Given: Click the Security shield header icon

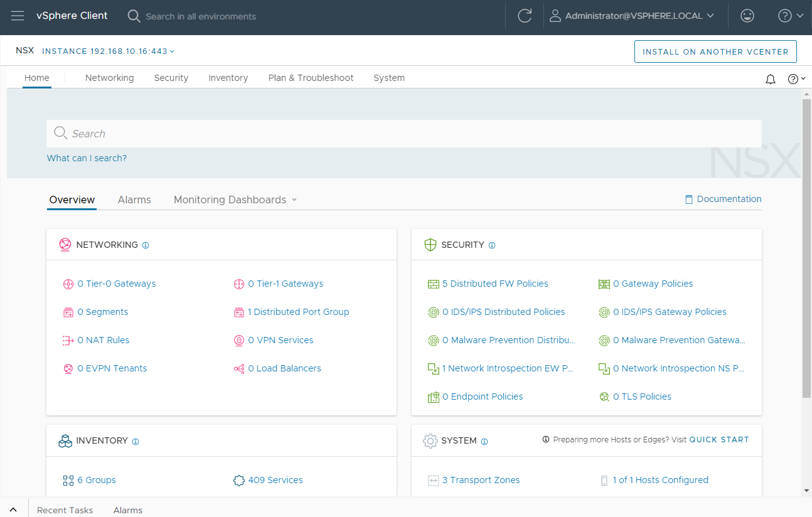Looking at the screenshot, I should click(x=430, y=245).
